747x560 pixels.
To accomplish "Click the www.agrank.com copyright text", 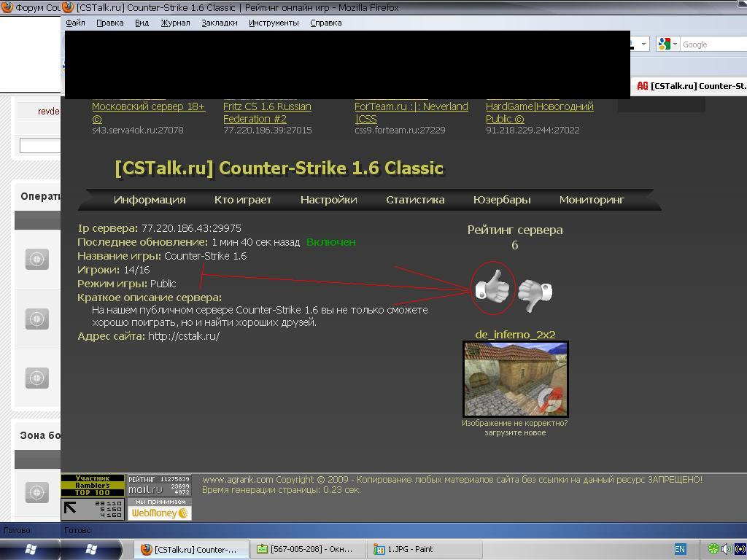I will (452, 480).
